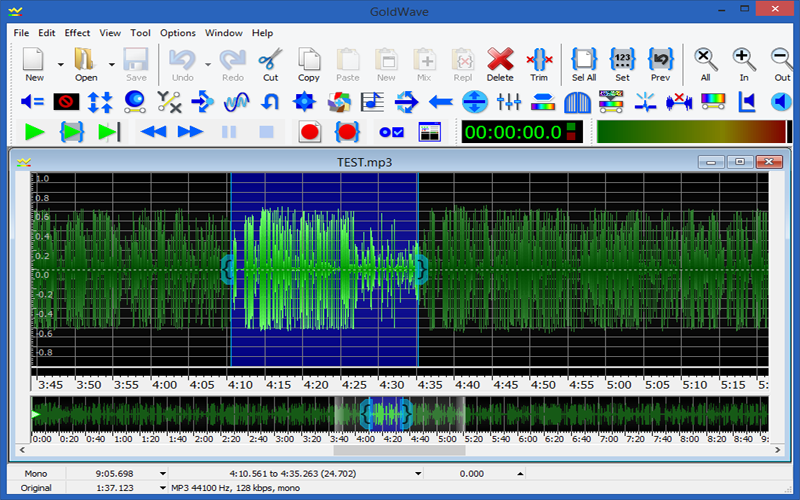800x500 pixels.
Task: Click the music note sheet effect icon
Action: pyautogui.click(x=372, y=102)
